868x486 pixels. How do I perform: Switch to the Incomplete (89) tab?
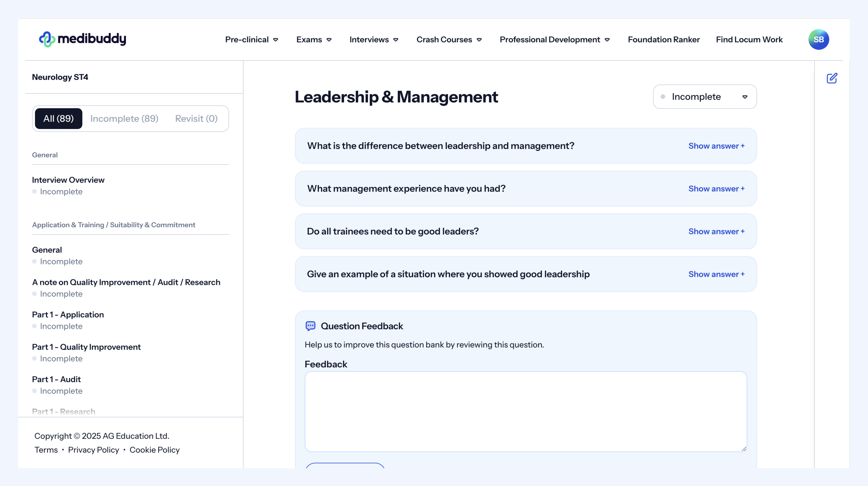124,119
